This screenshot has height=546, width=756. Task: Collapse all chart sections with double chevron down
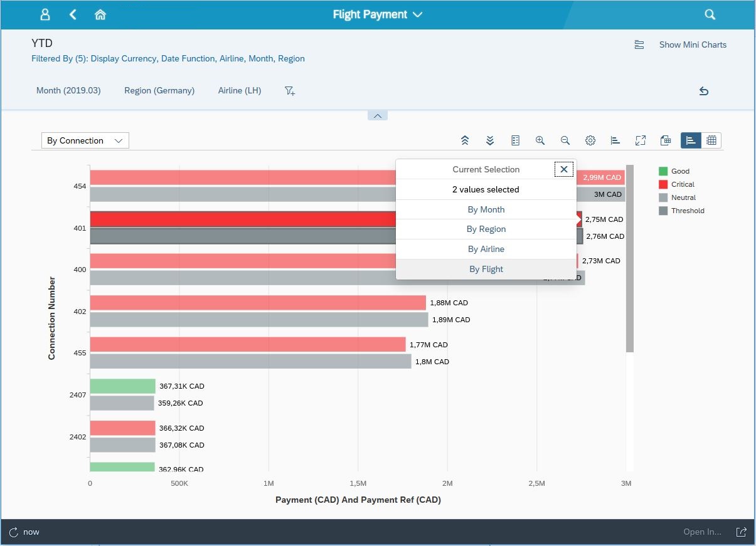coord(490,140)
